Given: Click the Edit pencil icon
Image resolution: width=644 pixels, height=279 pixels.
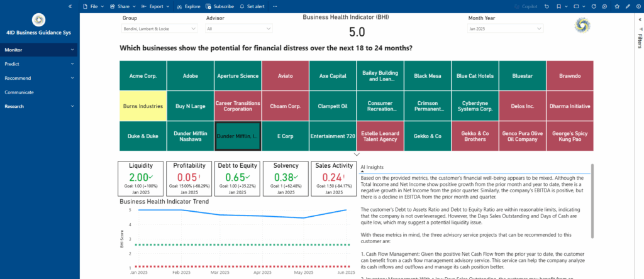Looking at the screenshot, I should [628, 6].
